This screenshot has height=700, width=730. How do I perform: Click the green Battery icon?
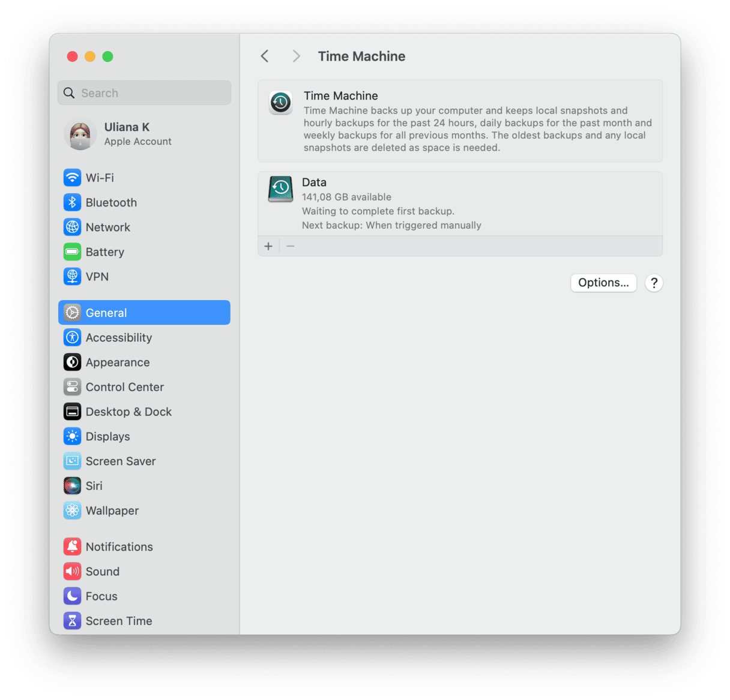coord(72,252)
